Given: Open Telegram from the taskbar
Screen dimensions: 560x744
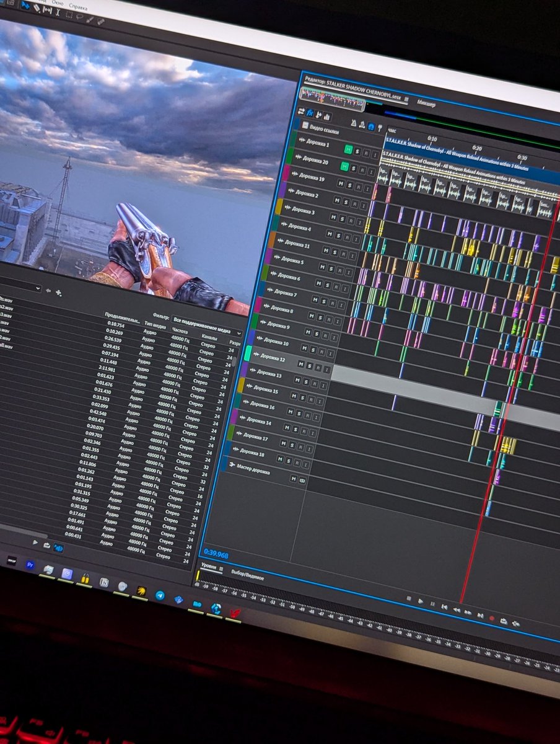Looking at the screenshot, I should point(160,595).
